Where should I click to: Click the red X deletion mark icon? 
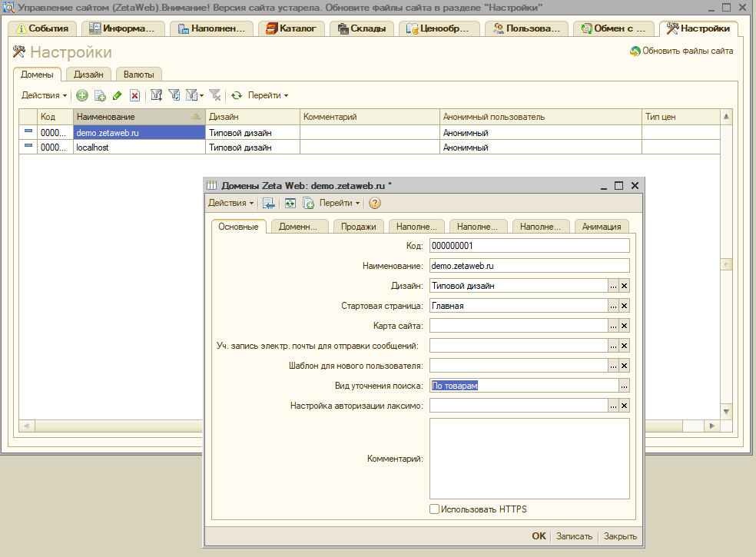pos(135,95)
